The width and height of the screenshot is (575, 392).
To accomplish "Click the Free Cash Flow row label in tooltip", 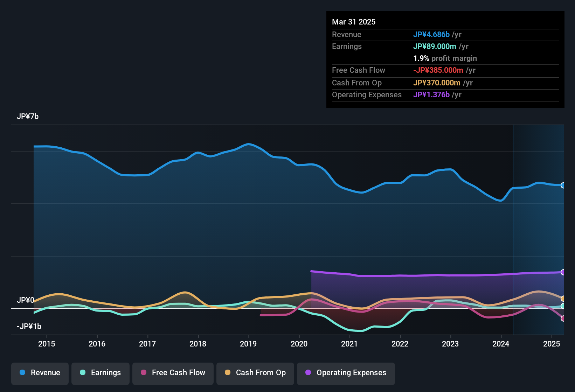I will click(x=359, y=70).
